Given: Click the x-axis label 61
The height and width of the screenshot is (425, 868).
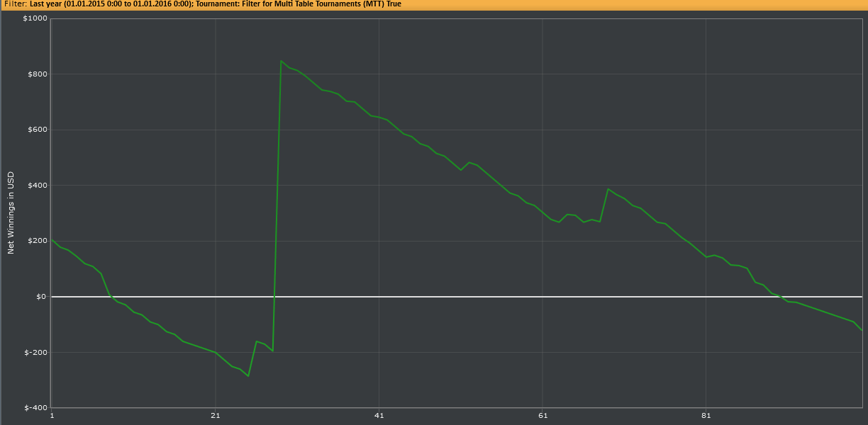Looking at the screenshot, I should [542, 415].
